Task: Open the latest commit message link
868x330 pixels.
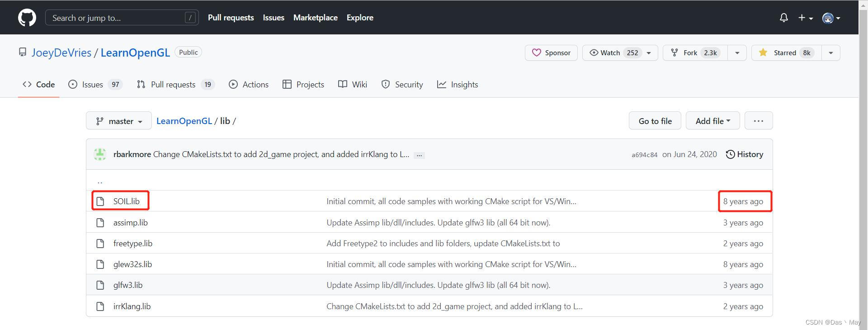Action: (281, 154)
